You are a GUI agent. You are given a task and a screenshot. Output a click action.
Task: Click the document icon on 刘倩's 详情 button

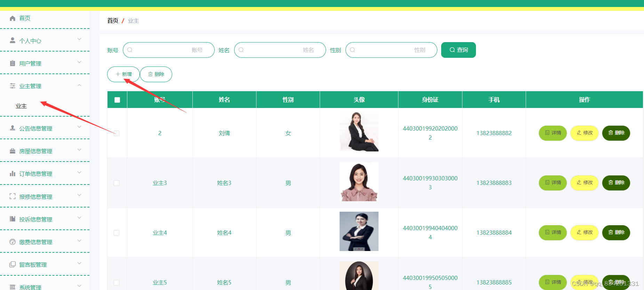(x=547, y=133)
